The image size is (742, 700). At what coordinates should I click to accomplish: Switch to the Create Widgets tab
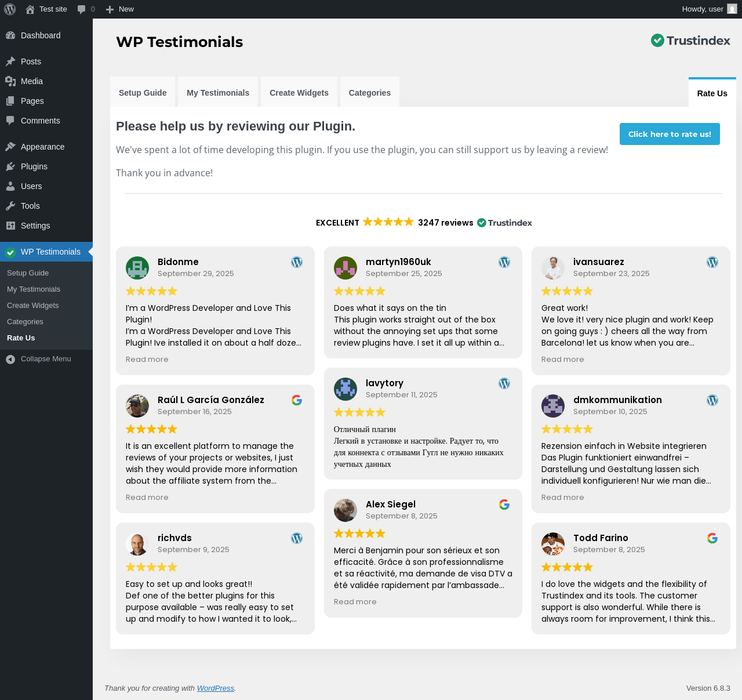tap(299, 92)
